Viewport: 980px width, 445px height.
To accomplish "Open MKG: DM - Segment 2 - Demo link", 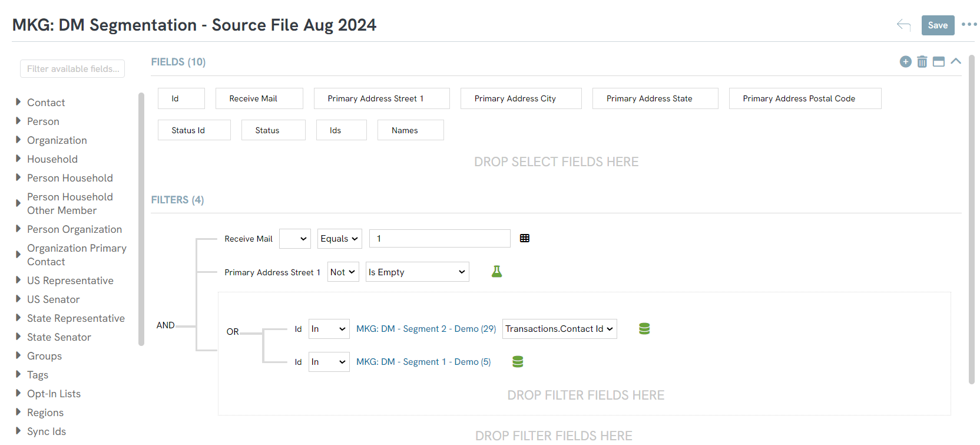I will point(426,329).
